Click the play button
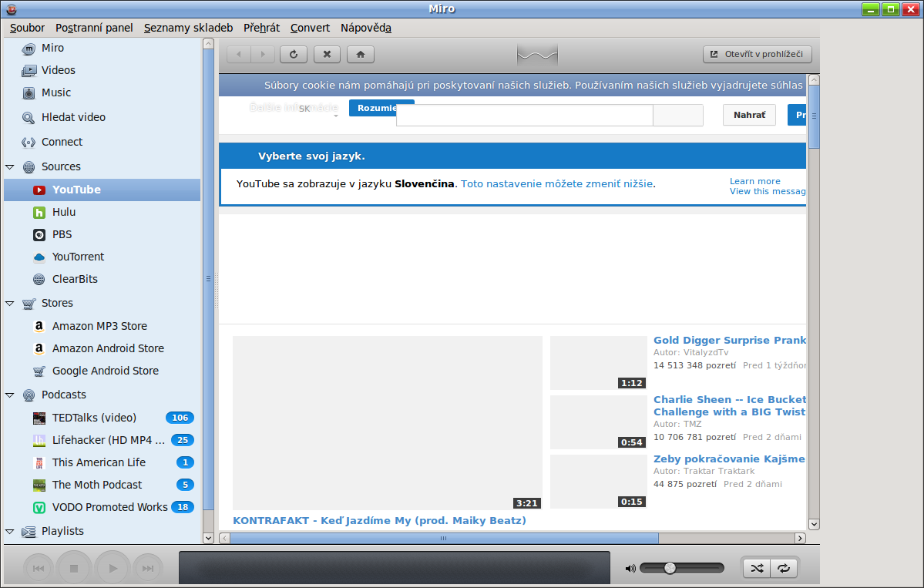Image resolution: width=924 pixels, height=588 pixels. [113, 569]
